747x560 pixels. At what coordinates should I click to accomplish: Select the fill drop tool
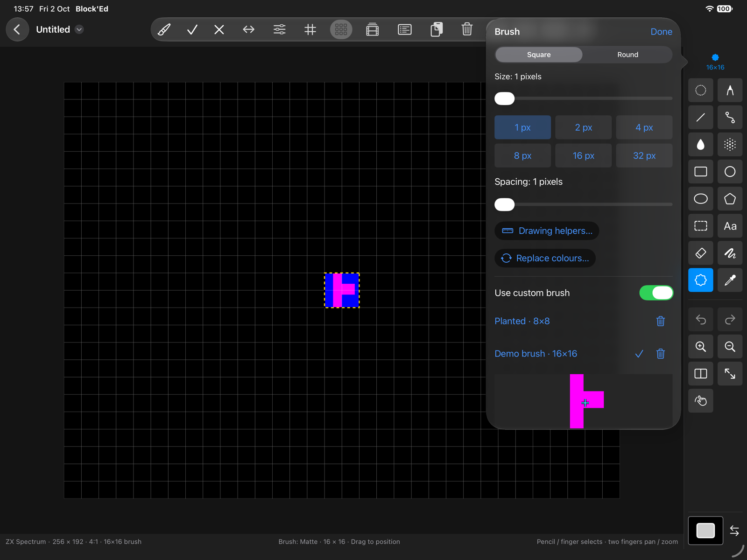point(700,145)
